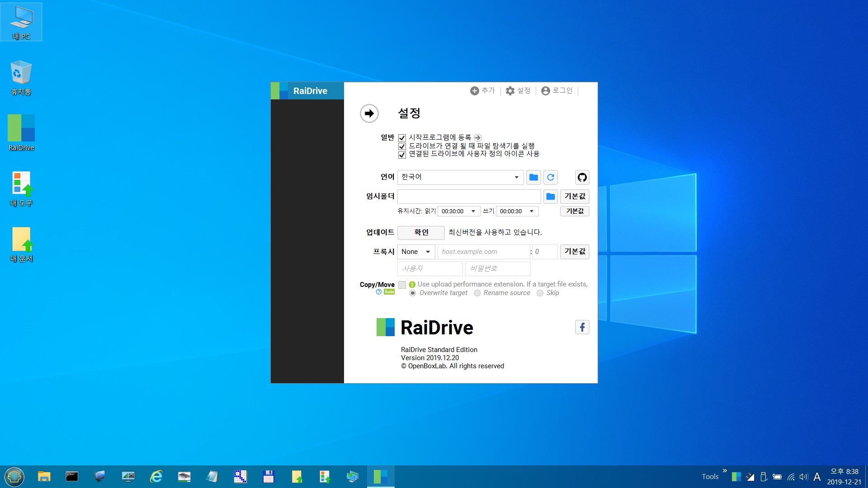
Task: Open the GitHub icon button
Action: click(x=582, y=177)
